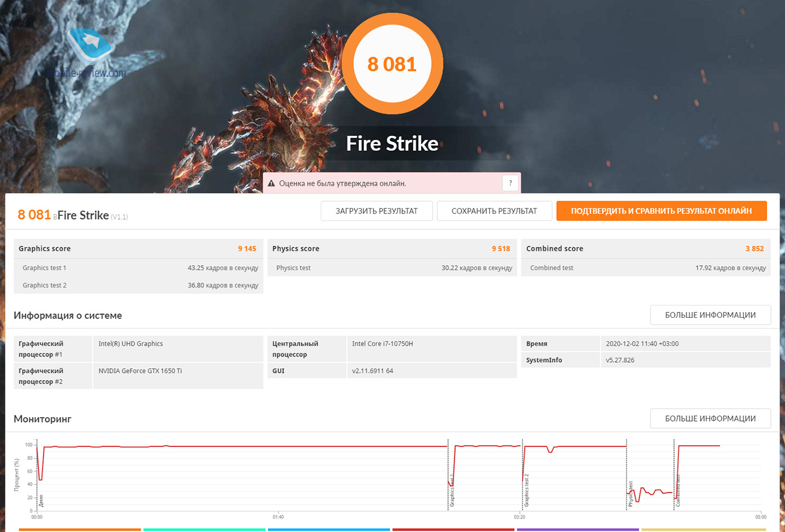Click Intel(R) UHD Graphics value
785x532 pixels.
point(130,344)
